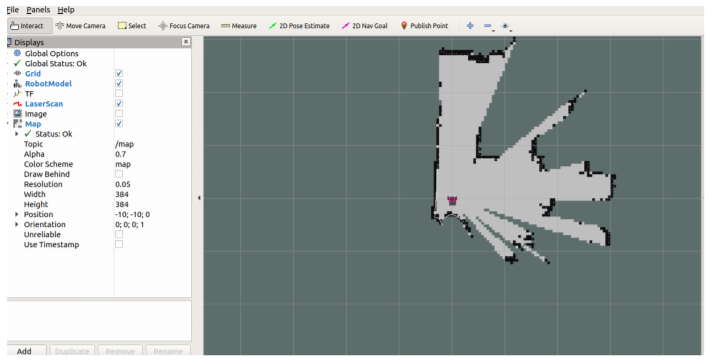709x362 pixels.
Task: Enable the Use Timestamp checkbox
Action: [x=119, y=244]
